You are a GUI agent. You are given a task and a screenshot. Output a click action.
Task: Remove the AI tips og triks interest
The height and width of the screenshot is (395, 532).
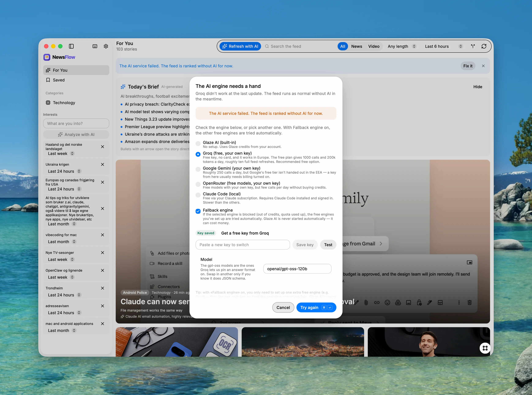[x=103, y=209]
